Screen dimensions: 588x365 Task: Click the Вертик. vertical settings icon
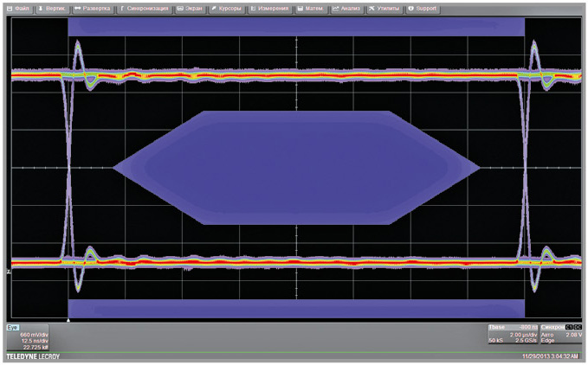coord(41,8)
